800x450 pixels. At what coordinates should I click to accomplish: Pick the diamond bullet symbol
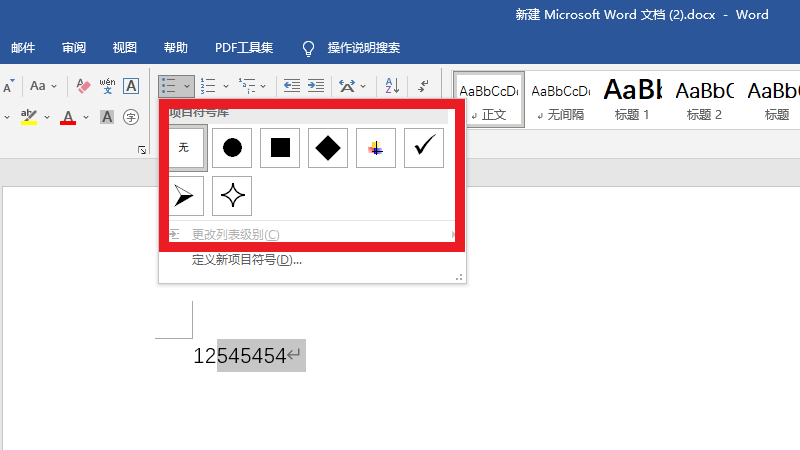coord(328,148)
